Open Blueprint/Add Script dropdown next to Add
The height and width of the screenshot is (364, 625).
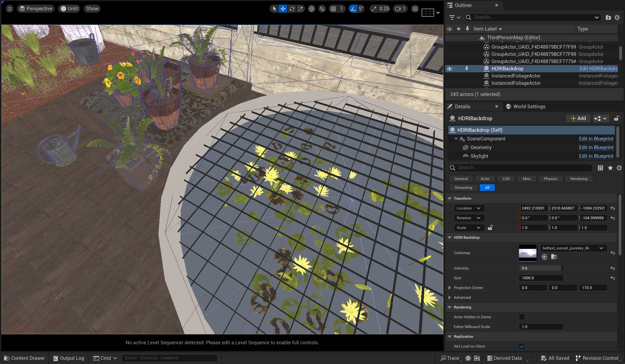point(600,118)
